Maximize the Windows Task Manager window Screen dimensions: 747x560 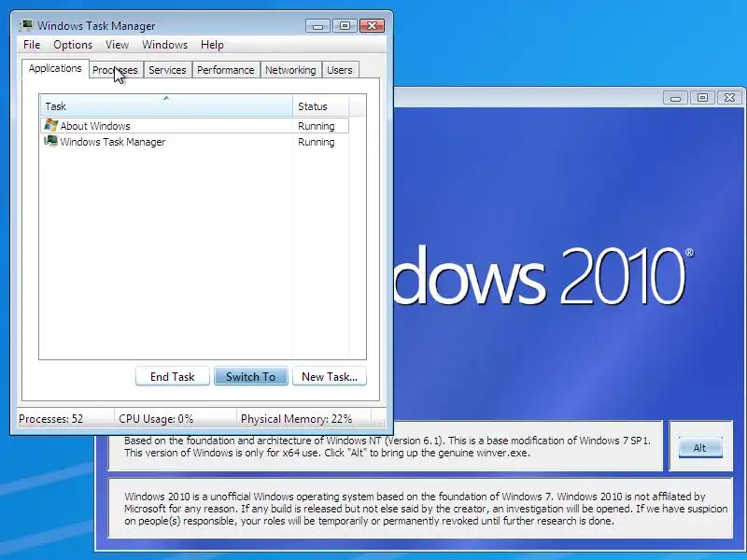point(345,26)
